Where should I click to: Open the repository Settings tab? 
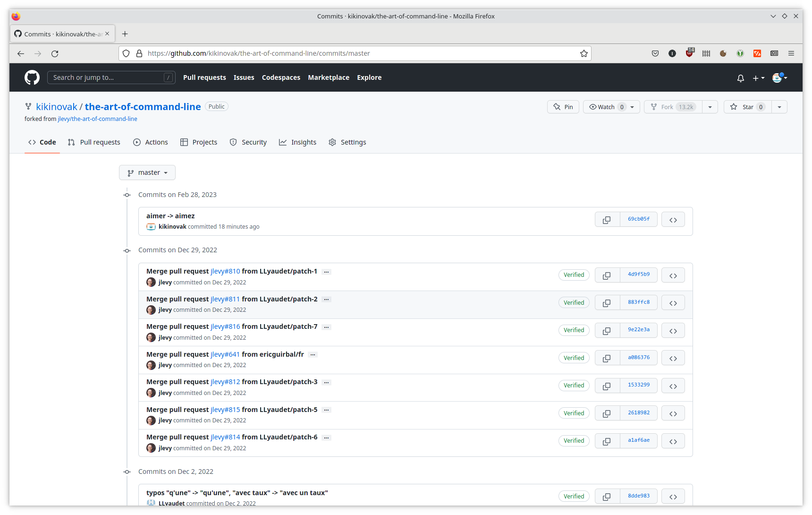tap(347, 142)
